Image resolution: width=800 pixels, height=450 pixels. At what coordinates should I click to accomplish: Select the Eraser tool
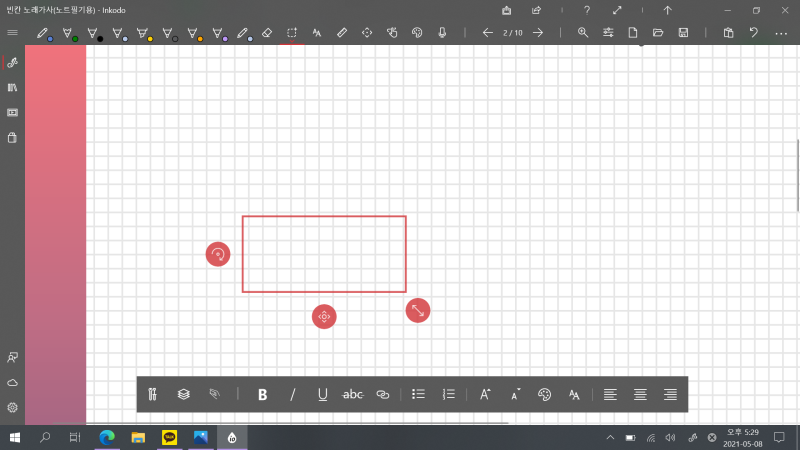(x=267, y=33)
